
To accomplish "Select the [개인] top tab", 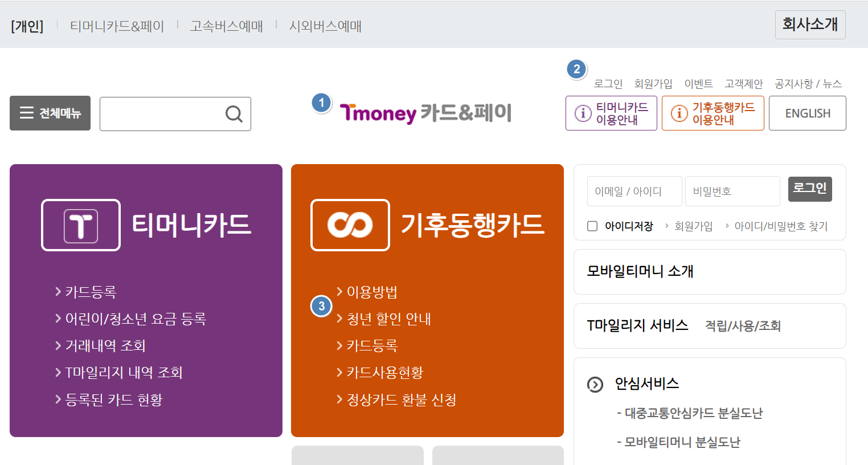I will pos(27,26).
